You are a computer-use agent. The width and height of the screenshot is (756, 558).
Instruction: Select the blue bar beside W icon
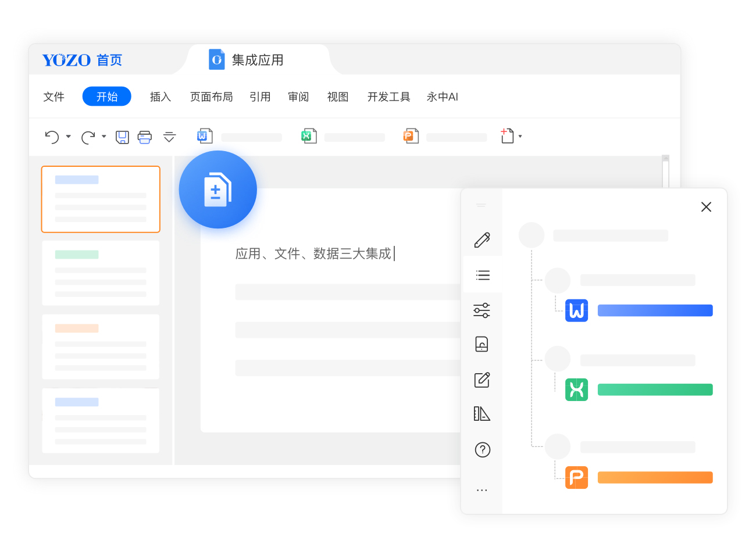coord(655,310)
